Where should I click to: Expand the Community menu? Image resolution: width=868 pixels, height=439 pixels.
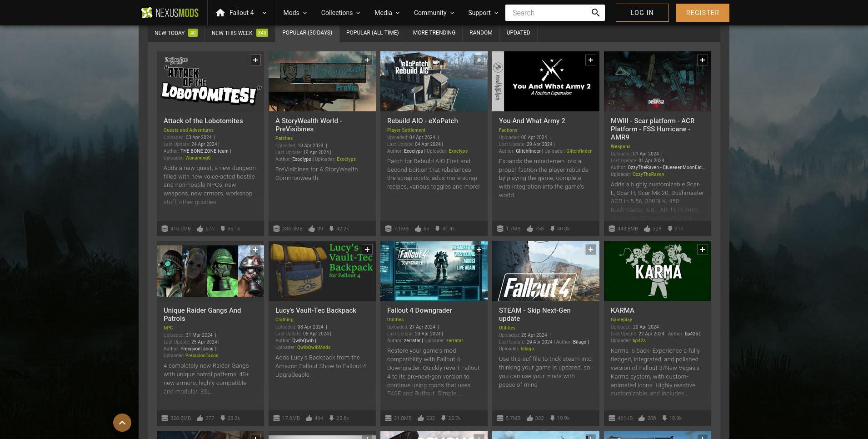click(x=434, y=13)
